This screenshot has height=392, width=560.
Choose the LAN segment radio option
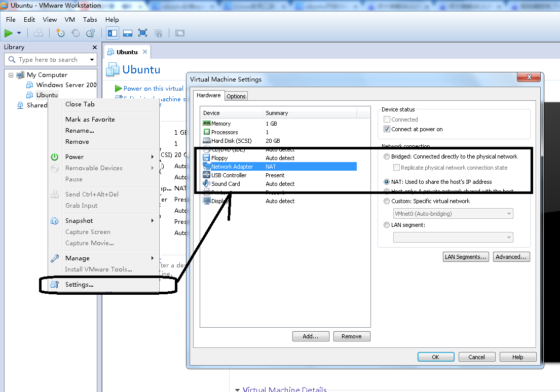coord(387,225)
